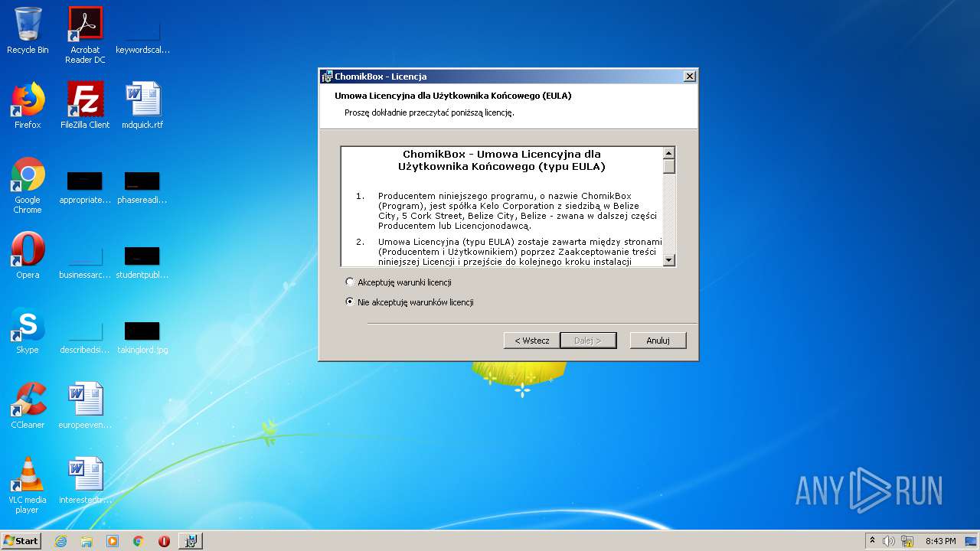This screenshot has height=551, width=980.
Task: Open Chrome from the taskbar
Action: 139,541
